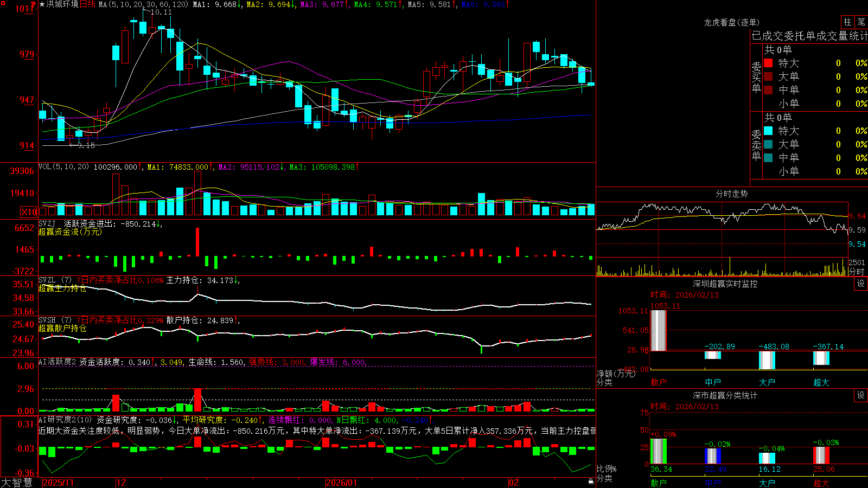Click the 2026/01 date marker on timeline
This screenshot has width=868, height=488.
[x=342, y=483]
